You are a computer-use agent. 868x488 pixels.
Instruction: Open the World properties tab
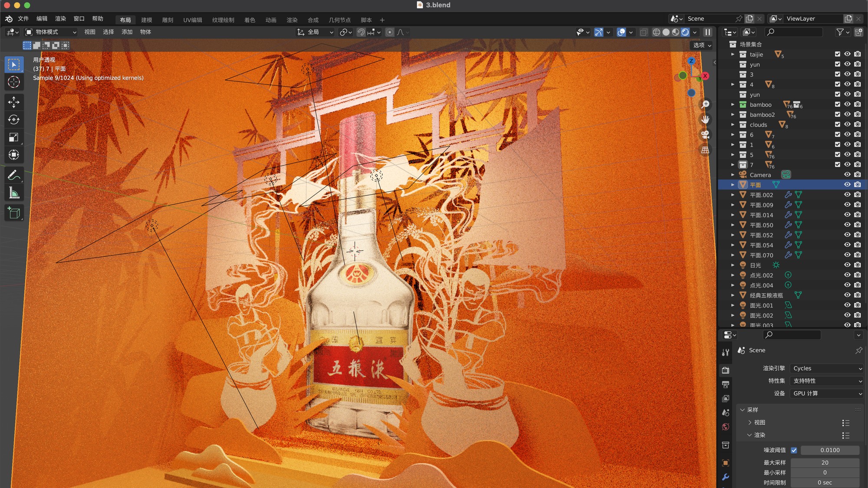(x=726, y=427)
